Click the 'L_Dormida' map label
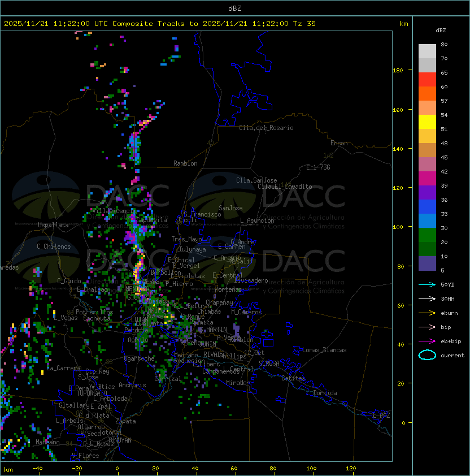This screenshot has height=476, width=470. pos(321,393)
